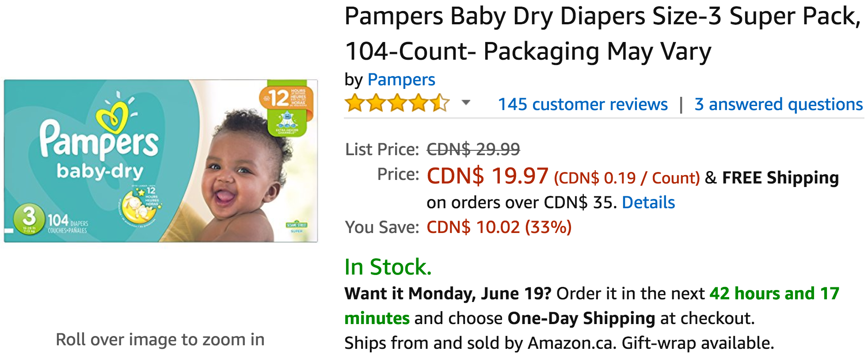868x359 pixels.
Task: Click the size 3 green circle on package
Action: pyautogui.click(x=29, y=218)
